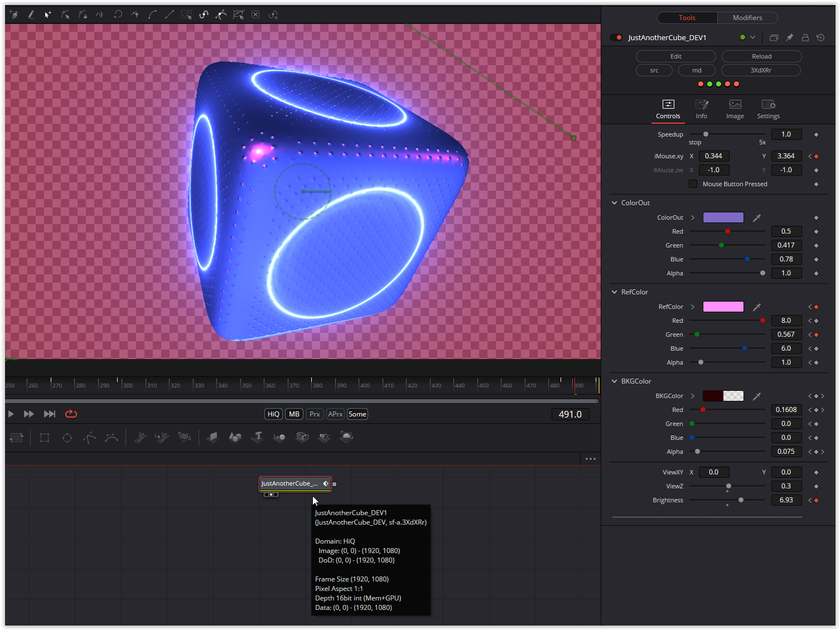Click the 3XdXRr button
This screenshot has width=840, height=630.
click(x=761, y=70)
